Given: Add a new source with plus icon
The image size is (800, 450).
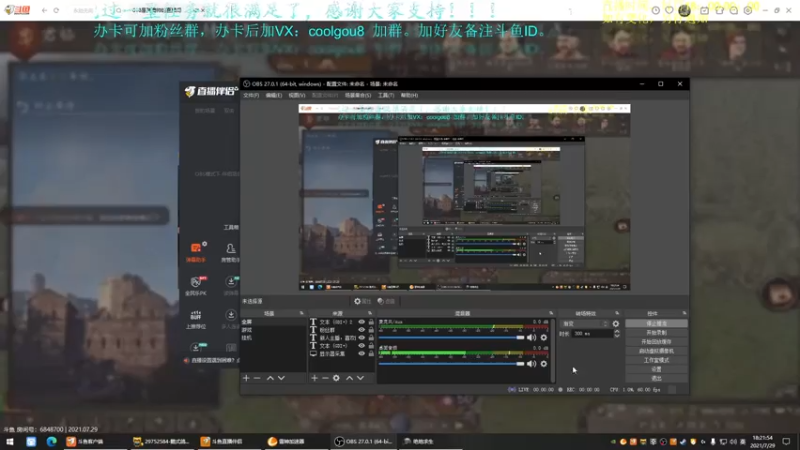Looking at the screenshot, I should 314,378.
